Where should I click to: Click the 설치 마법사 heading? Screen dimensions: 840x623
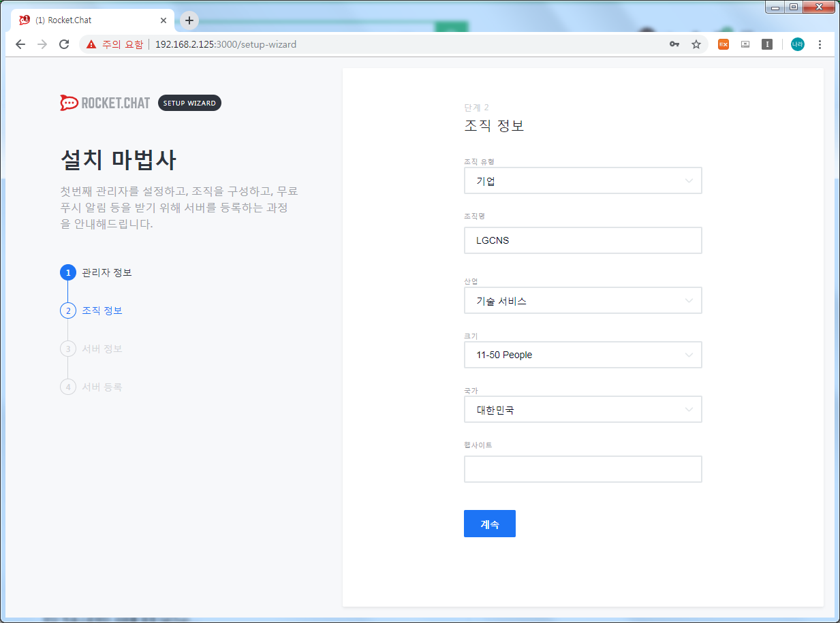(119, 161)
